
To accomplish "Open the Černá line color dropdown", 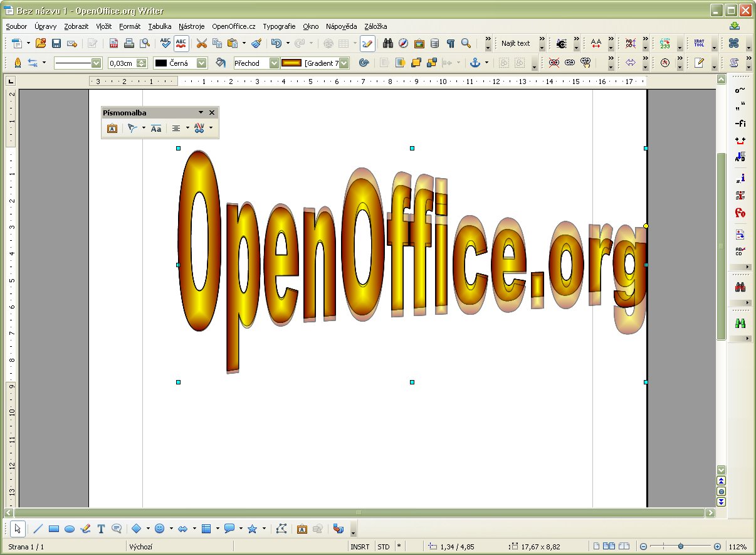I will (201, 63).
